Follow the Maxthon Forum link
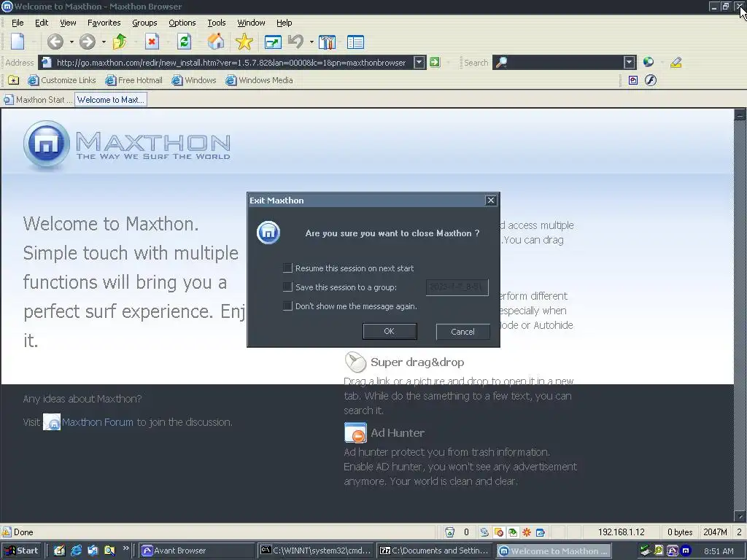 click(x=98, y=422)
